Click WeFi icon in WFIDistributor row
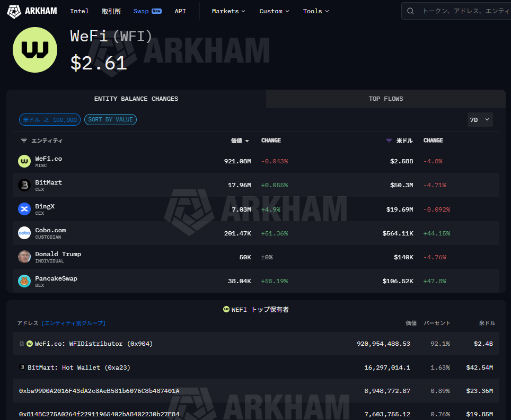Viewport: 511px width, 420px height. tap(30, 343)
